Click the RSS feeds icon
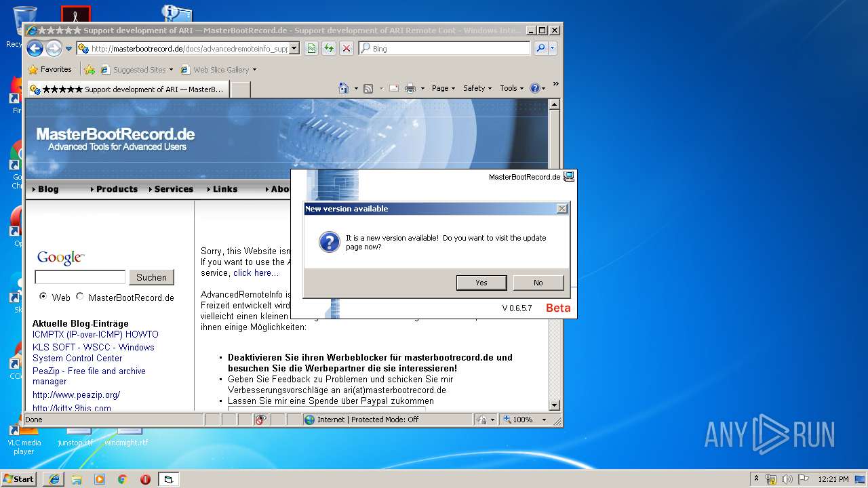 [368, 88]
